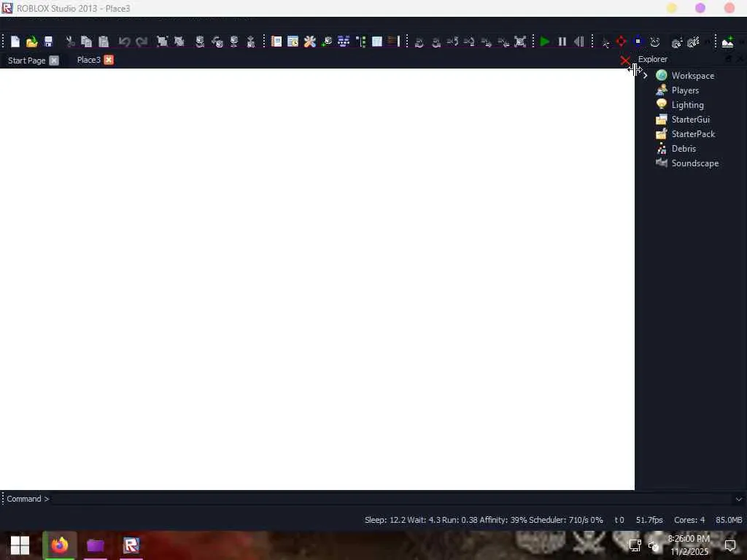Open the terrain tool with green plus
Image resolution: width=747 pixels, height=560 pixels.
tap(727, 42)
